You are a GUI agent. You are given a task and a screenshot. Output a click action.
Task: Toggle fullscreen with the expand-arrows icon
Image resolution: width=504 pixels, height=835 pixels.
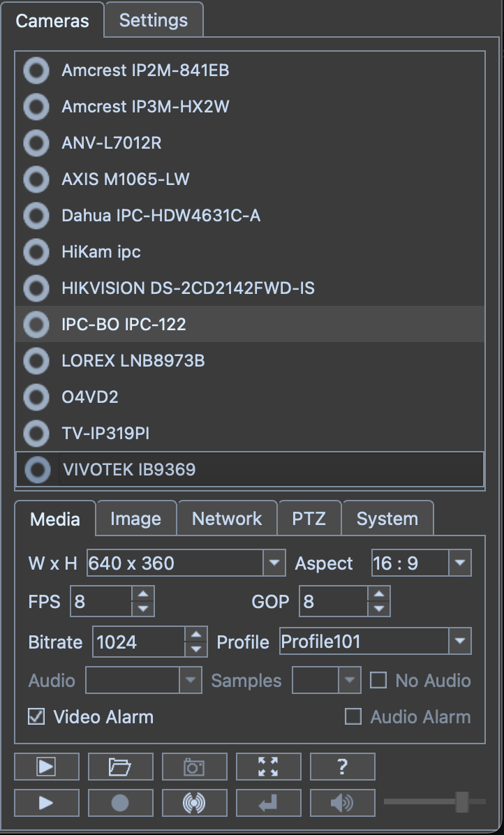tap(268, 767)
